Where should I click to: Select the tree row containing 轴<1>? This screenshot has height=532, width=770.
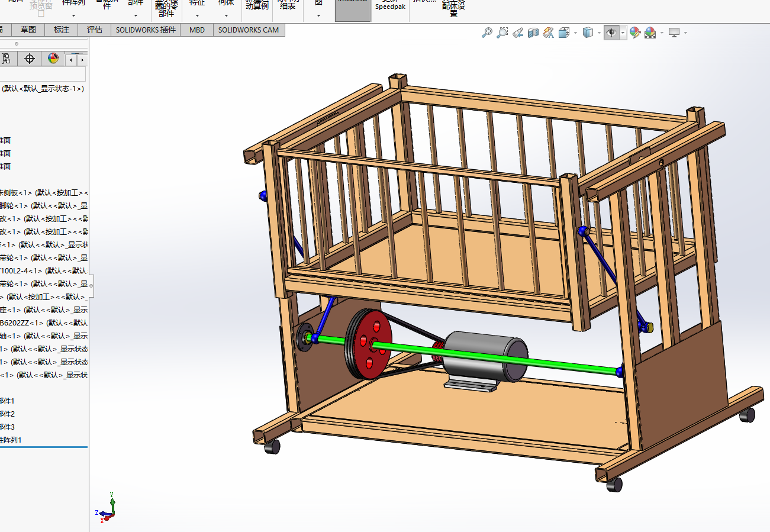[x=44, y=336]
